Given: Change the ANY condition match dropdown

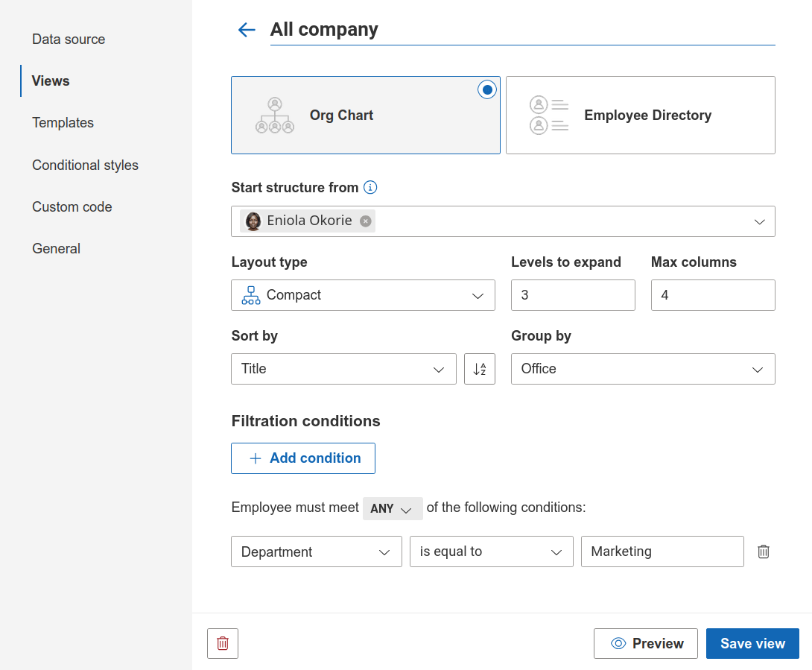Looking at the screenshot, I should (x=393, y=509).
